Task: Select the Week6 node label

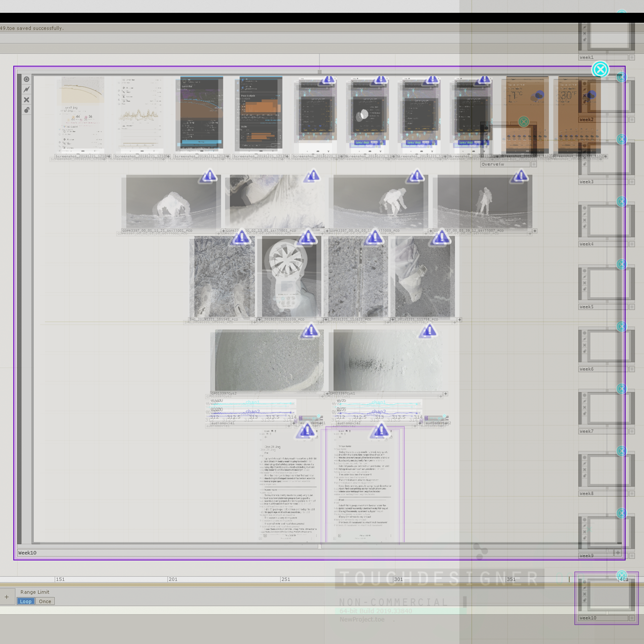Action: [x=603, y=369]
